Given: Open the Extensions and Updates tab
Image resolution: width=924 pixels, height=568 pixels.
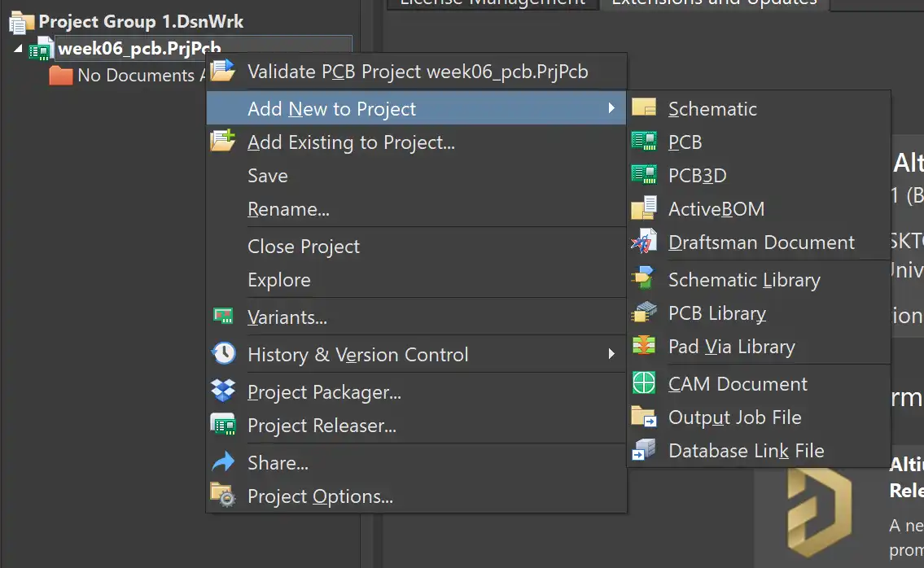Looking at the screenshot, I should coord(714,2).
